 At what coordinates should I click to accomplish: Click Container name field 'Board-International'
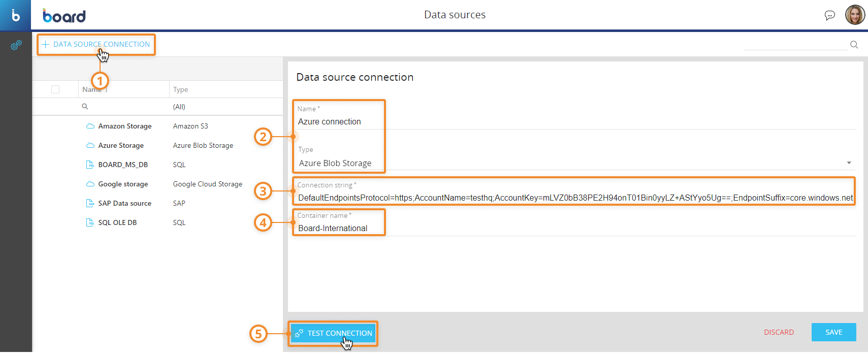(576, 228)
